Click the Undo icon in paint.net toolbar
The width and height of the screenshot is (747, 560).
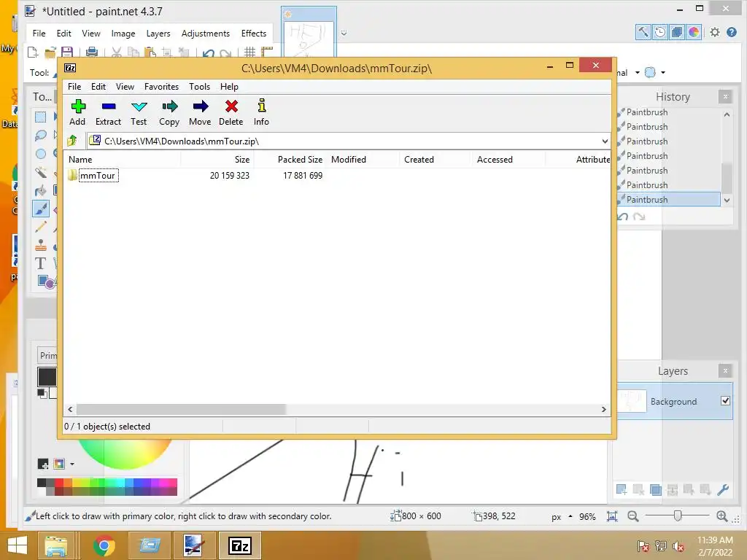coord(208,52)
